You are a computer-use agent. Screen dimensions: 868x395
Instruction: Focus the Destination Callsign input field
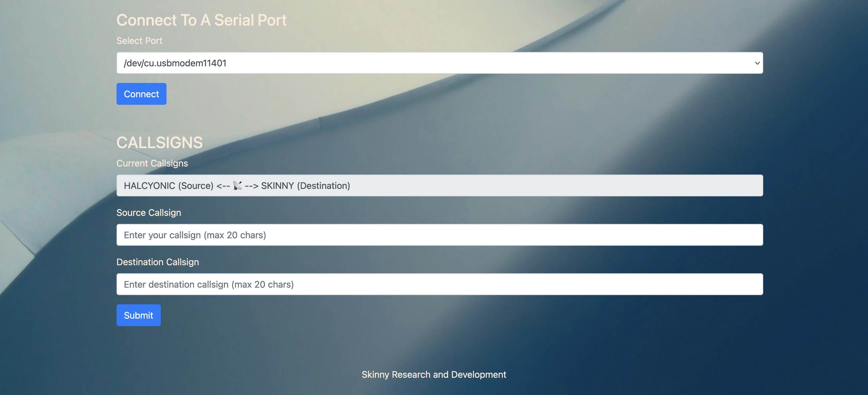click(439, 284)
